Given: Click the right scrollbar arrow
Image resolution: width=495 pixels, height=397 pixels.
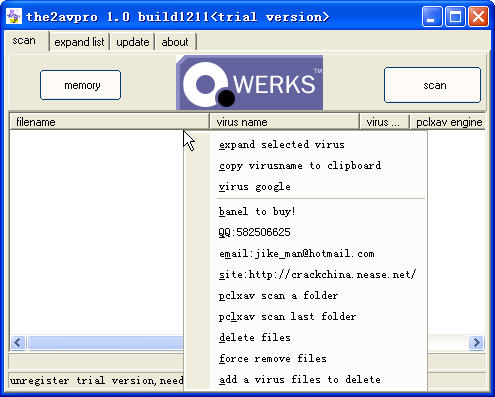Looking at the screenshot, I should pyautogui.click(x=476, y=342).
